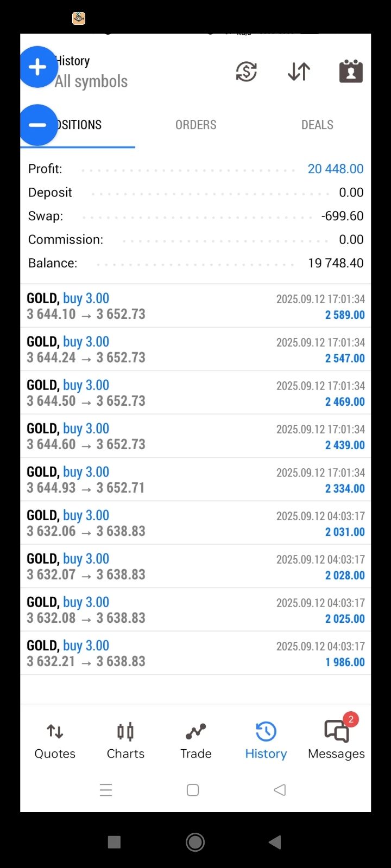
Task: Tap the blue minus floating button
Action: point(38,125)
